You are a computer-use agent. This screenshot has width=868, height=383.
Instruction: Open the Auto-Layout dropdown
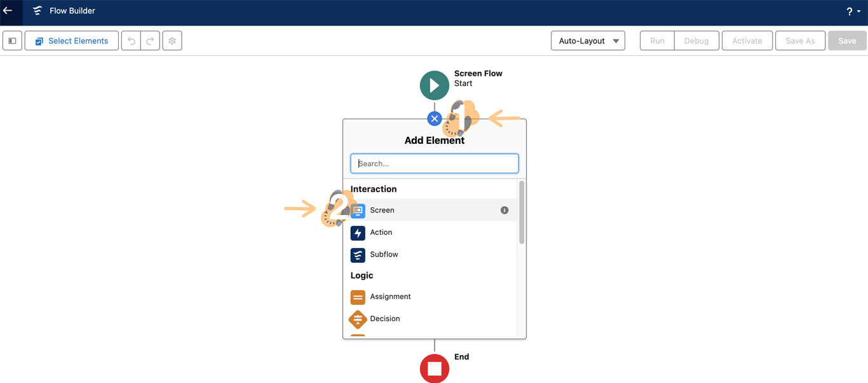pos(588,41)
